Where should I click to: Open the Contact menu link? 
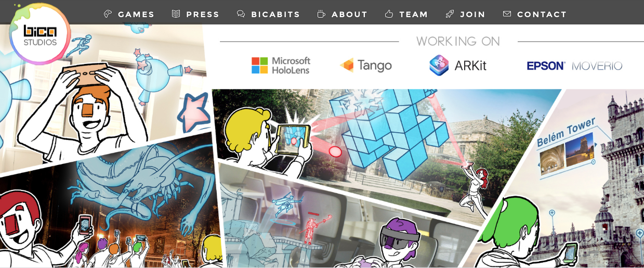coord(542,15)
